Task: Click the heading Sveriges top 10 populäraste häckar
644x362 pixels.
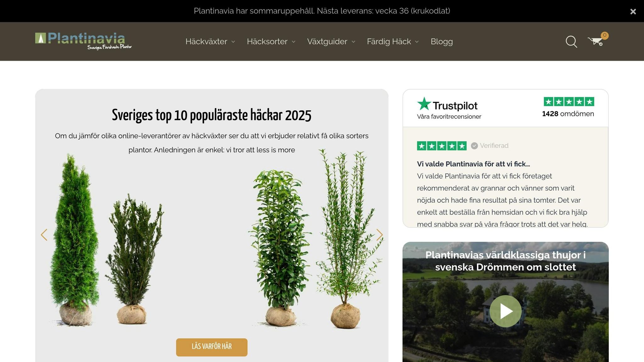Action: pos(212,115)
